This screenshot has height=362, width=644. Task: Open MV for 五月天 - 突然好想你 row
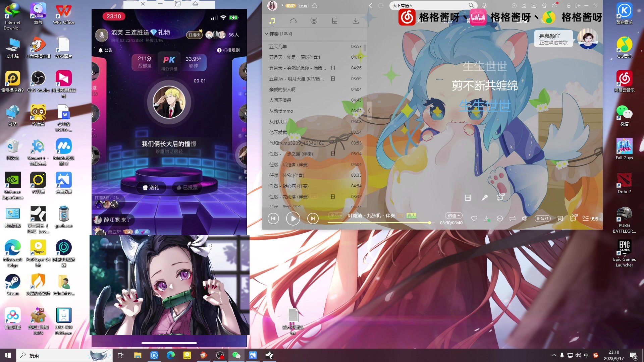[333, 68]
